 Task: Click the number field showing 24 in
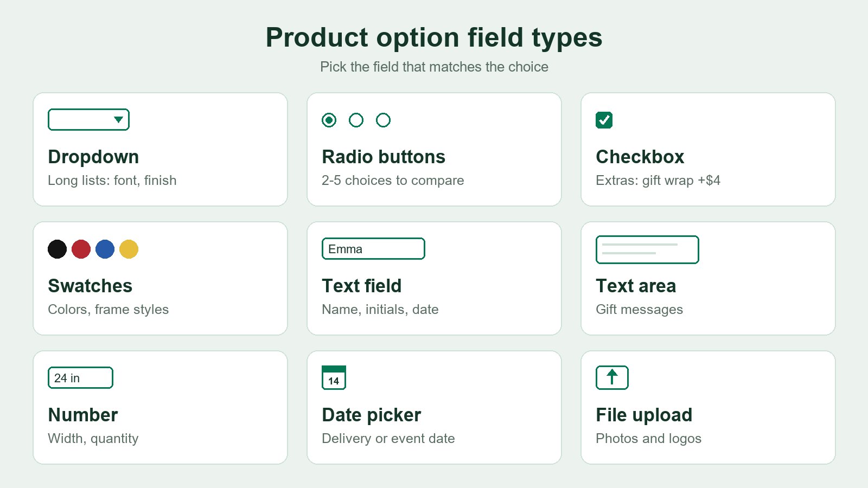click(x=80, y=378)
